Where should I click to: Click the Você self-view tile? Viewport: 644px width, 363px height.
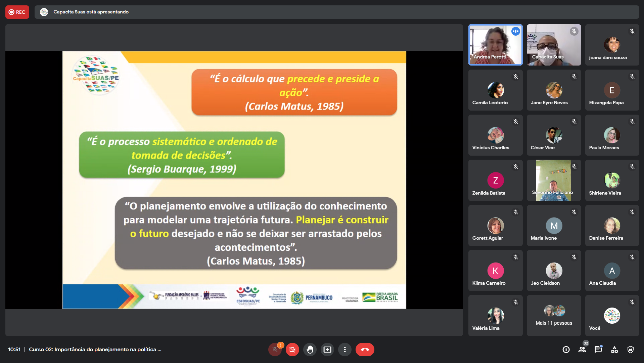click(612, 315)
